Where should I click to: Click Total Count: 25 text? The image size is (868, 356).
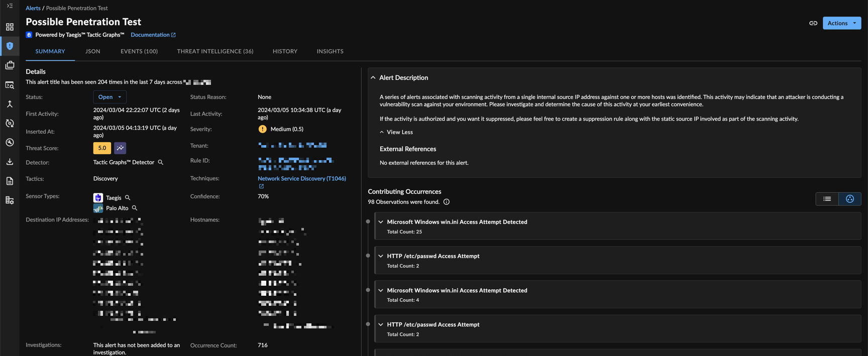point(404,232)
